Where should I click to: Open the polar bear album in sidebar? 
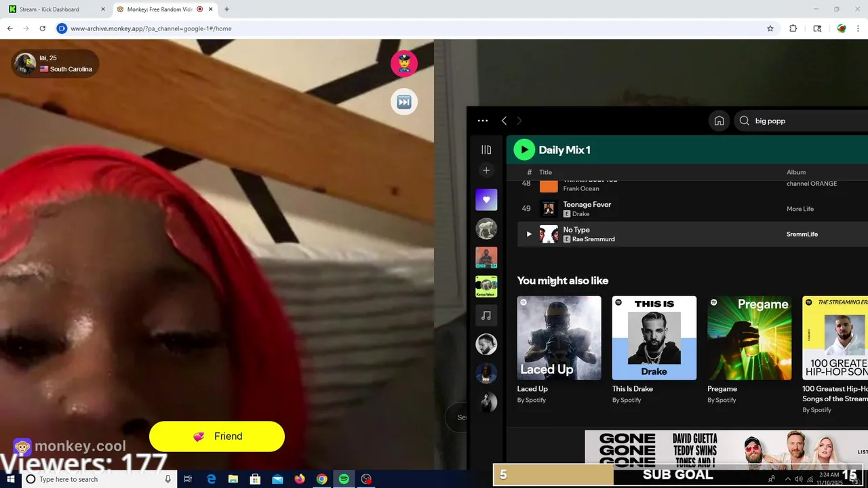click(486, 228)
